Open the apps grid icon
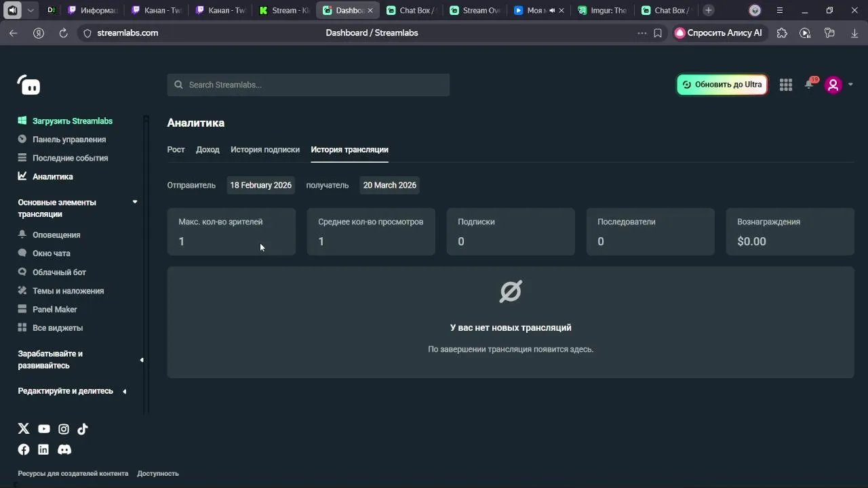The image size is (868, 488). pos(786,85)
